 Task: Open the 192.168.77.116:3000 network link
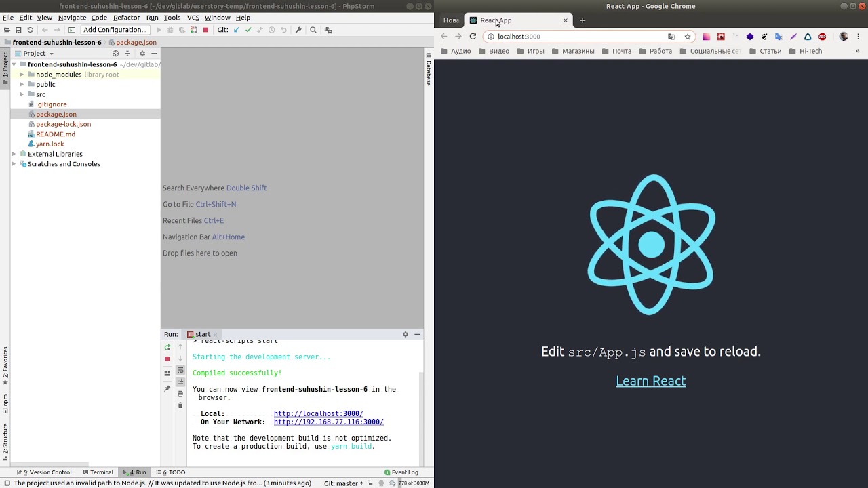click(x=329, y=422)
